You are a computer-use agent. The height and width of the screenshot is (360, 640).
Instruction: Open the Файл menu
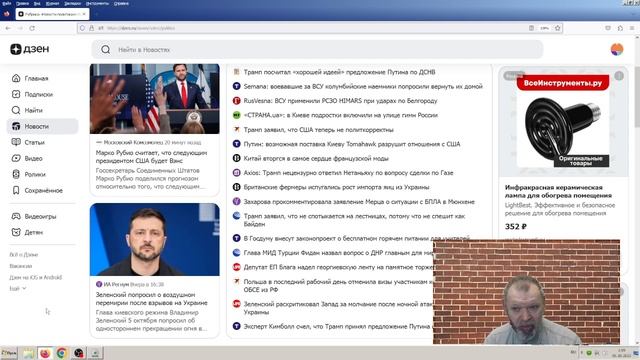pos(7,3)
